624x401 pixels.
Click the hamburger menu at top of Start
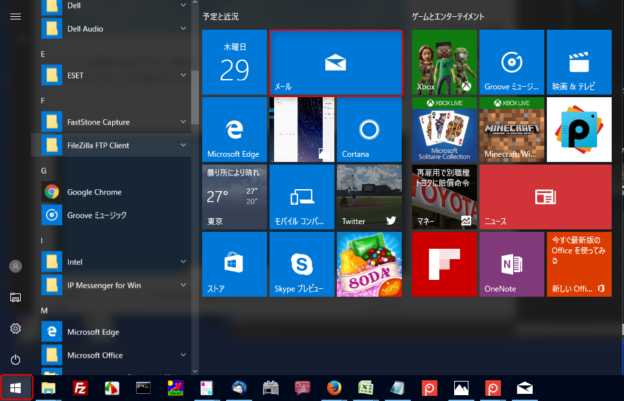(16, 16)
